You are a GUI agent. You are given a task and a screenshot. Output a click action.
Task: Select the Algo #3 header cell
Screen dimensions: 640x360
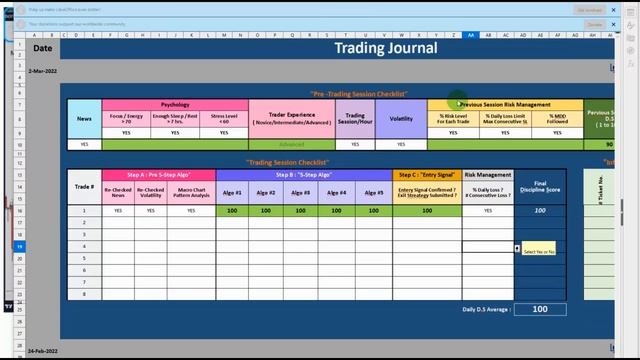(300, 193)
